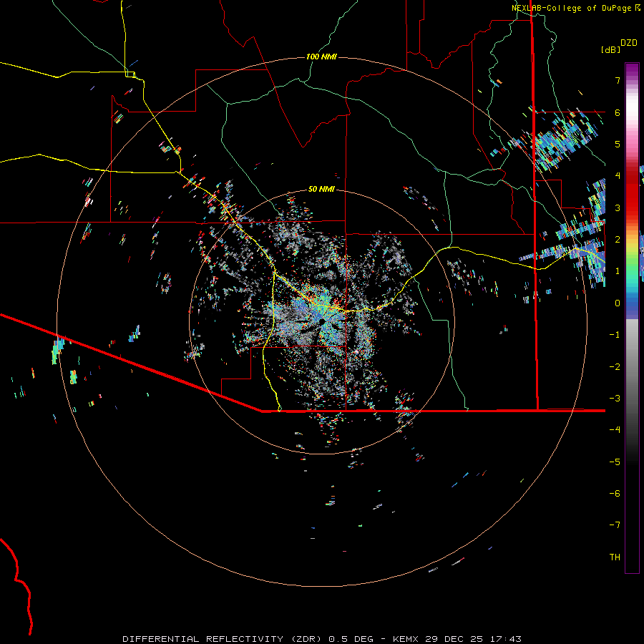Click the -5 dB scale label
The height and width of the screenshot is (644, 644).
pyautogui.click(x=615, y=462)
